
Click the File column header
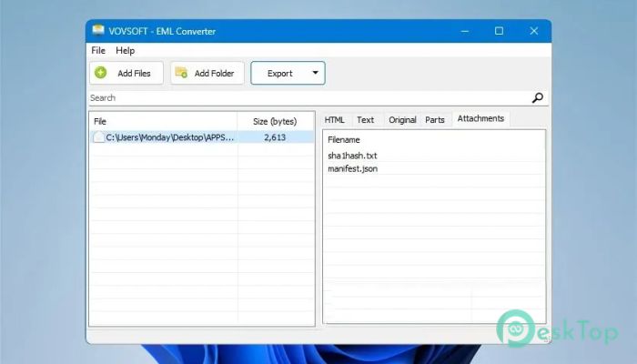pyautogui.click(x=163, y=121)
